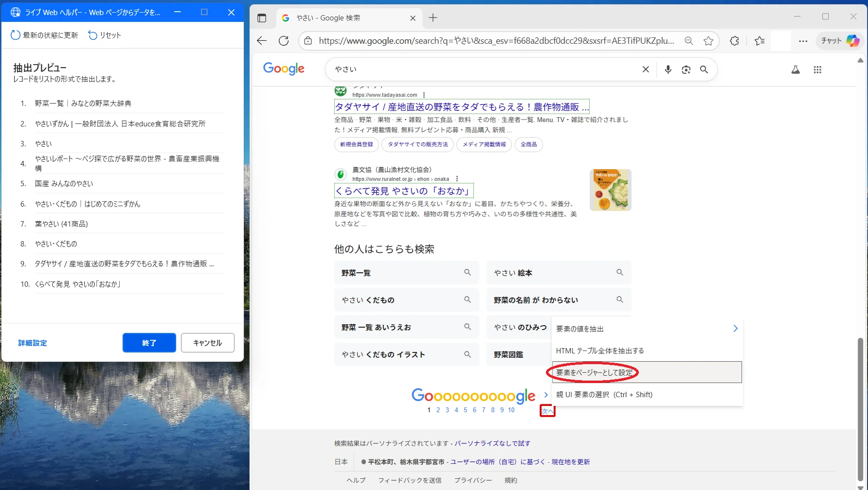This screenshot has width=868, height=490.
Task: Select 親 UI 要素の選択 menu item
Action: [x=647, y=394]
